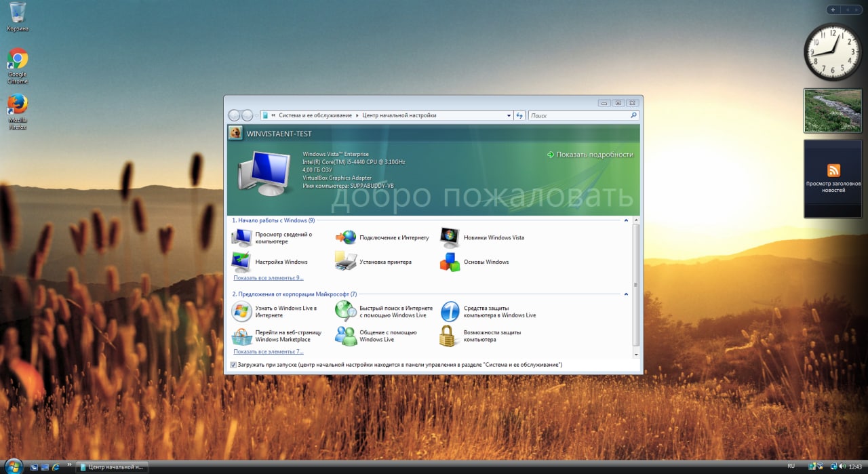Collapse the 'Предложения от корпорации Майкрософт' section

coord(626,294)
